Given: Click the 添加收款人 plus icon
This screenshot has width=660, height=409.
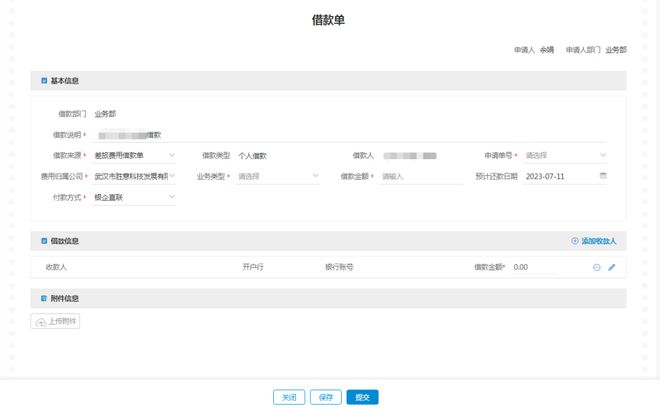Looking at the screenshot, I should (575, 241).
